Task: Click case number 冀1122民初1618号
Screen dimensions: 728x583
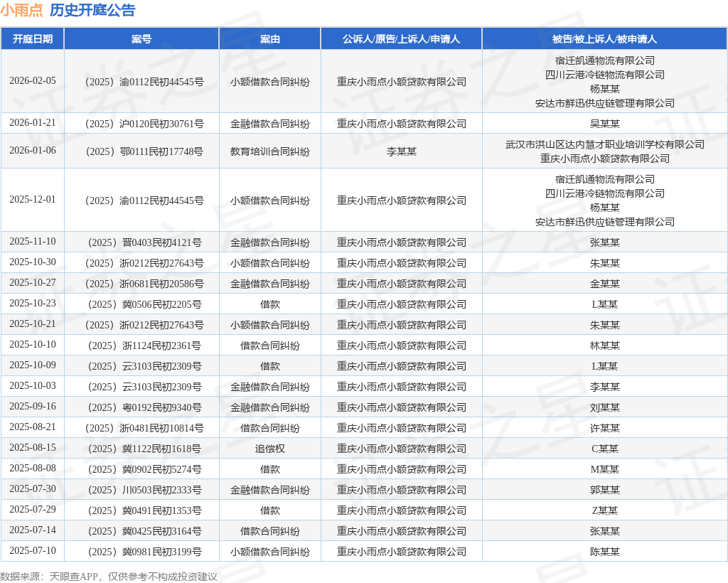Action: tap(144, 449)
